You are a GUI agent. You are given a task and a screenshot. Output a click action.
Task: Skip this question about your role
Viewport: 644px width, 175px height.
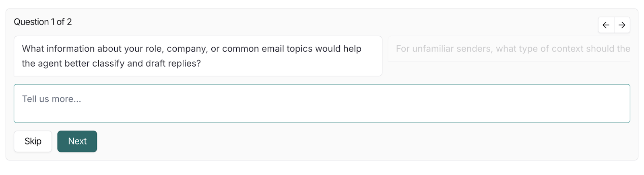click(x=33, y=141)
